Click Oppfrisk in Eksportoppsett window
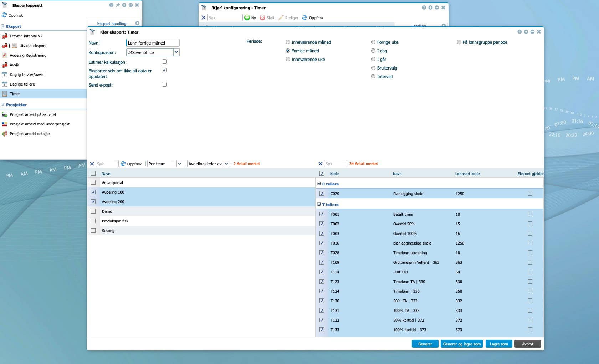This screenshot has height=364, width=599. 12,15
